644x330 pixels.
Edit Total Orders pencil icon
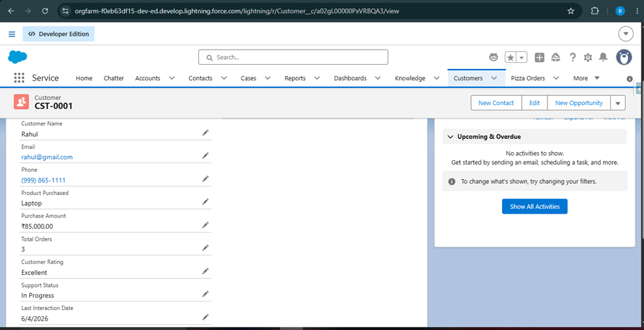205,248
